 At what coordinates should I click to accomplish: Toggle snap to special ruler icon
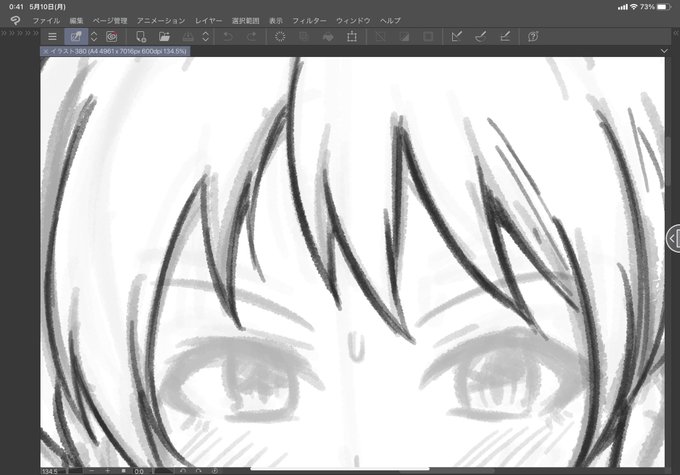coord(481,37)
